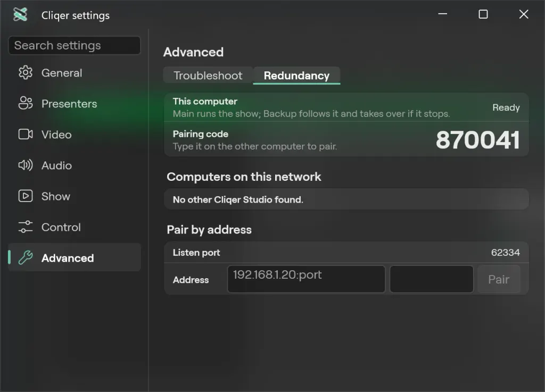Click the listen port value 62334
This screenshot has width=545, height=392.
tap(506, 253)
